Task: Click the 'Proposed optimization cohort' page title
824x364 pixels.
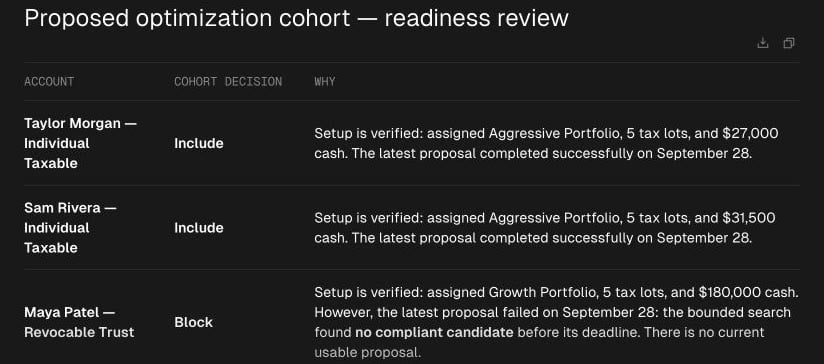Action: tap(187, 18)
